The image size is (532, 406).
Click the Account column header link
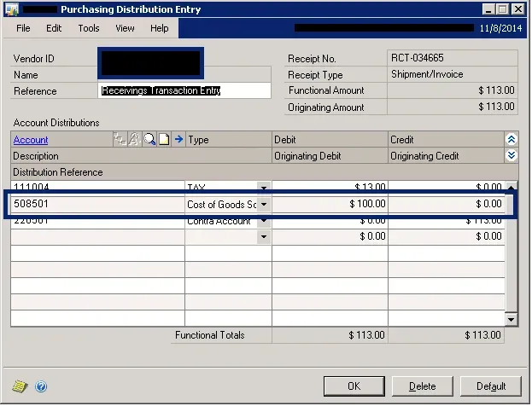32,140
